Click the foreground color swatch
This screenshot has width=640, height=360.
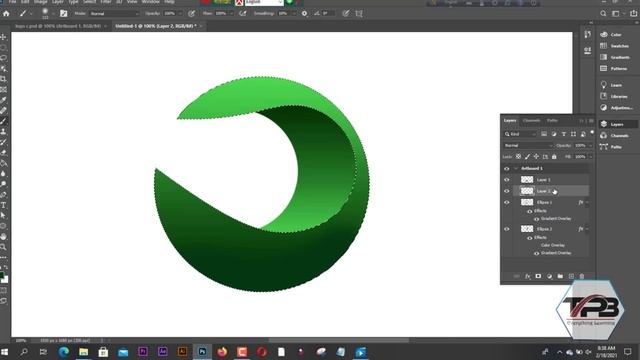tap(2, 276)
